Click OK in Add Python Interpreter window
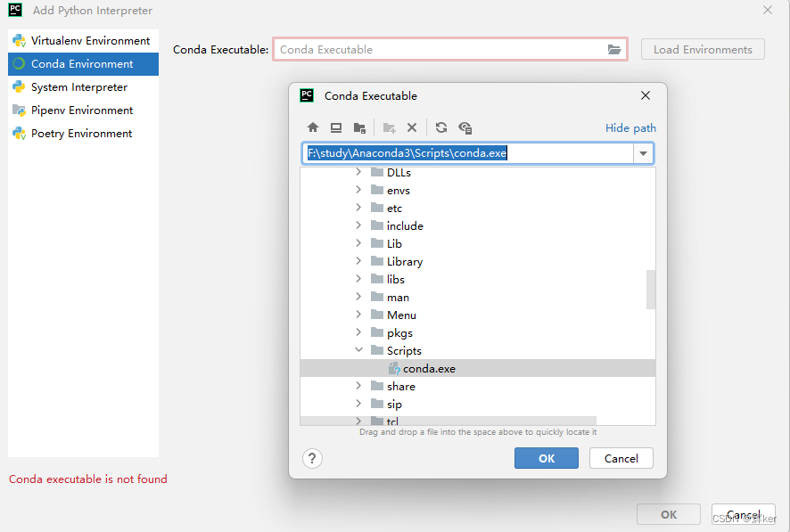The height and width of the screenshot is (532, 790). (x=668, y=514)
